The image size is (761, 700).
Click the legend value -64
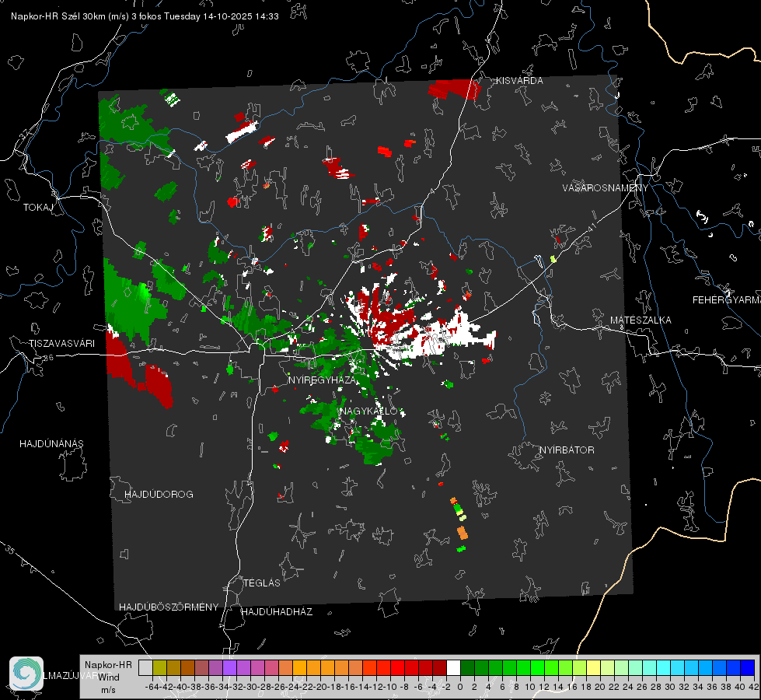tap(152, 687)
